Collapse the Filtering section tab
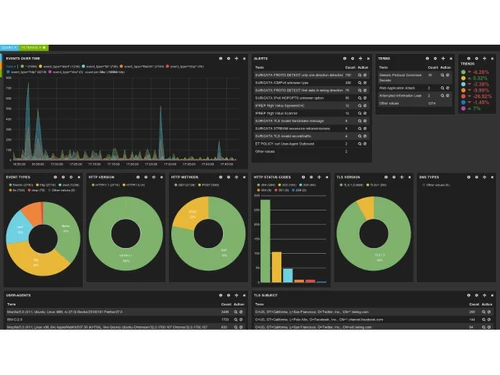Viewport: 500px width, 375px height. 34,48
